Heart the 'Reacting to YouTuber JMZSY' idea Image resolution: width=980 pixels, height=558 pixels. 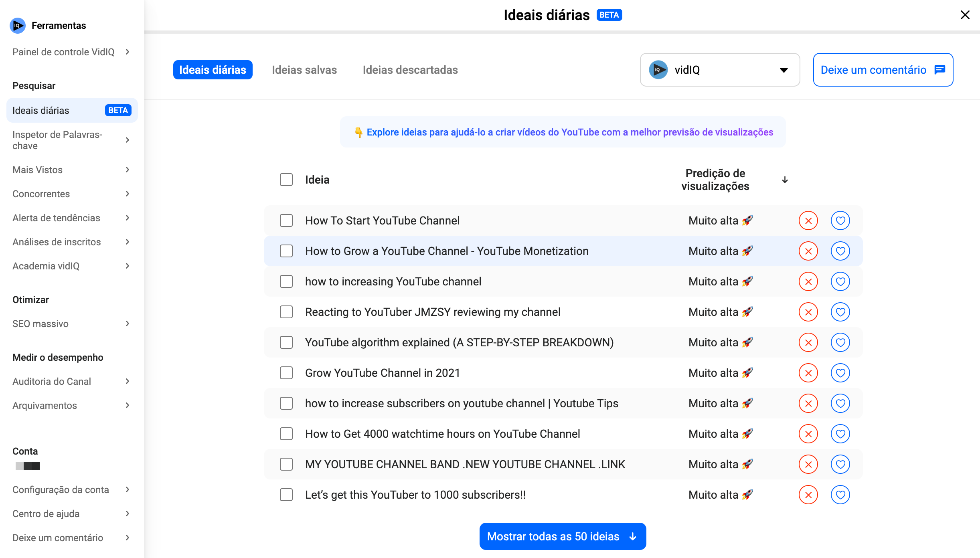(x=840, y=312)
